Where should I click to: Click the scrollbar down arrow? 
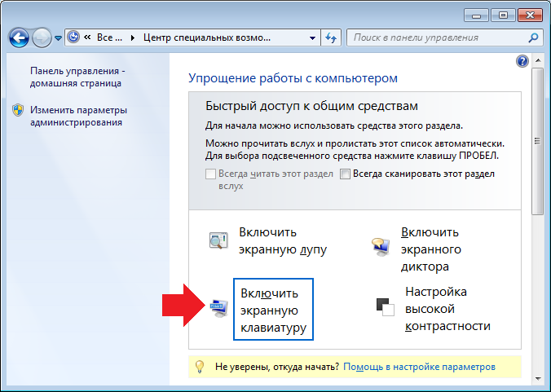538,379
